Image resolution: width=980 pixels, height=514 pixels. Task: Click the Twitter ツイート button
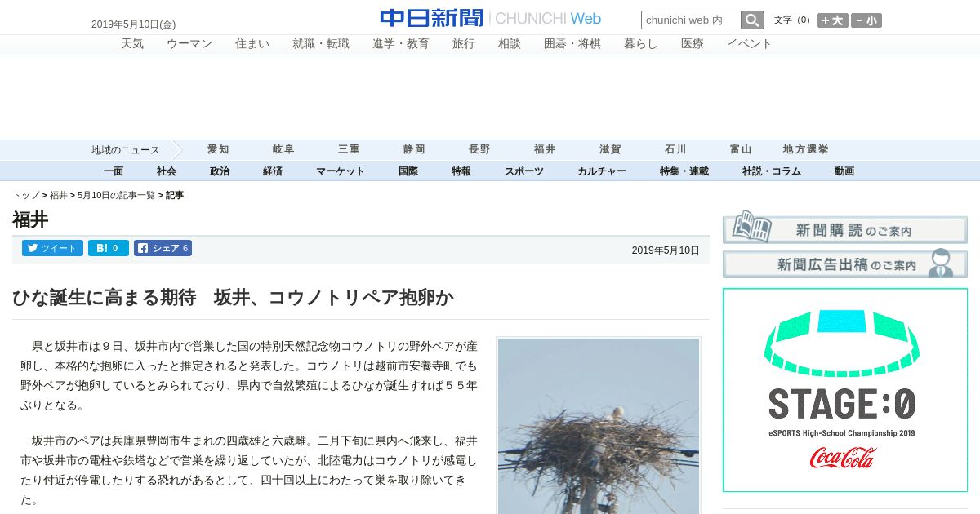click(52, 248)
